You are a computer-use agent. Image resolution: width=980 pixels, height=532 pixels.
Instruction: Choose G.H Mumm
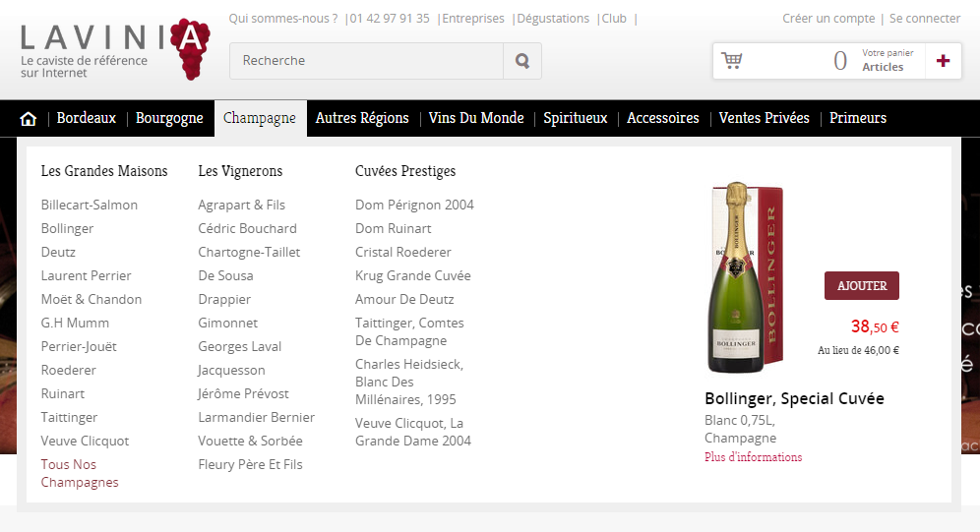coord(75,324)
